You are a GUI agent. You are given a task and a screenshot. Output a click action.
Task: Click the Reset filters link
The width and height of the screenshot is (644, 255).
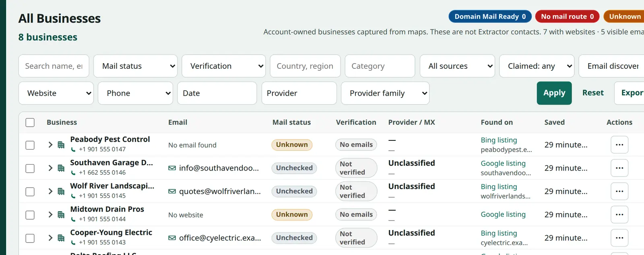click(593, 93)
